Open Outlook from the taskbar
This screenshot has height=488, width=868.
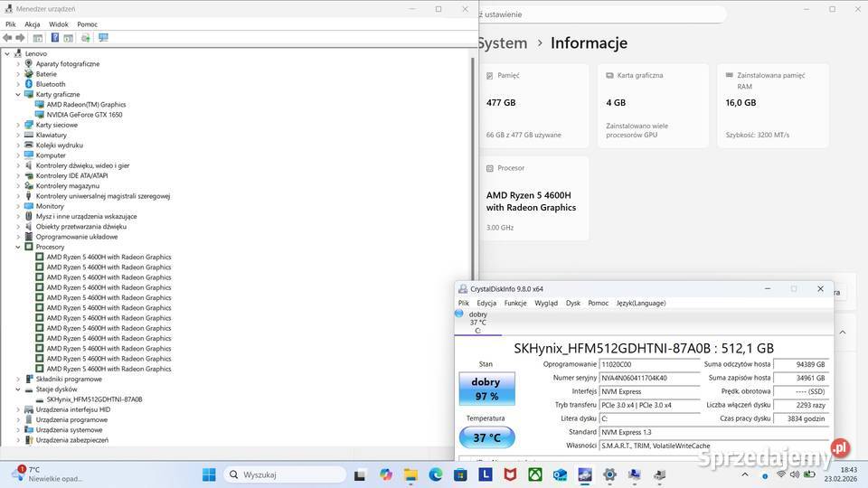561,474
